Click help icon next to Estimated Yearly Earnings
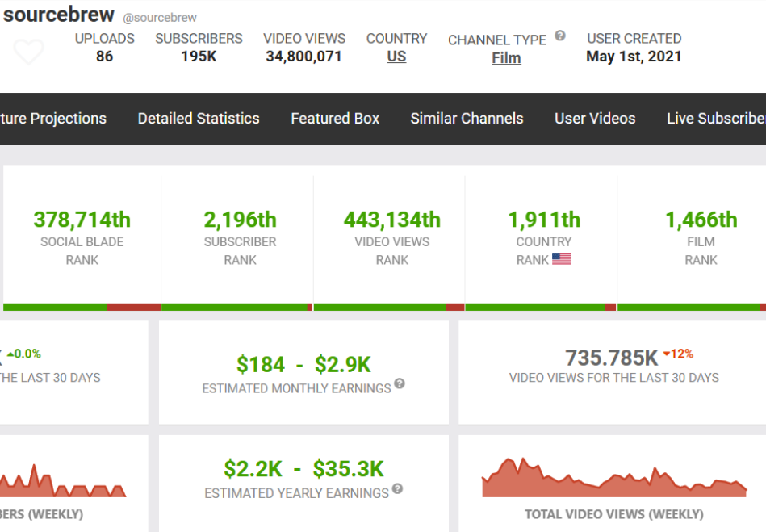The image size is (766, 532). pos(397,489)
